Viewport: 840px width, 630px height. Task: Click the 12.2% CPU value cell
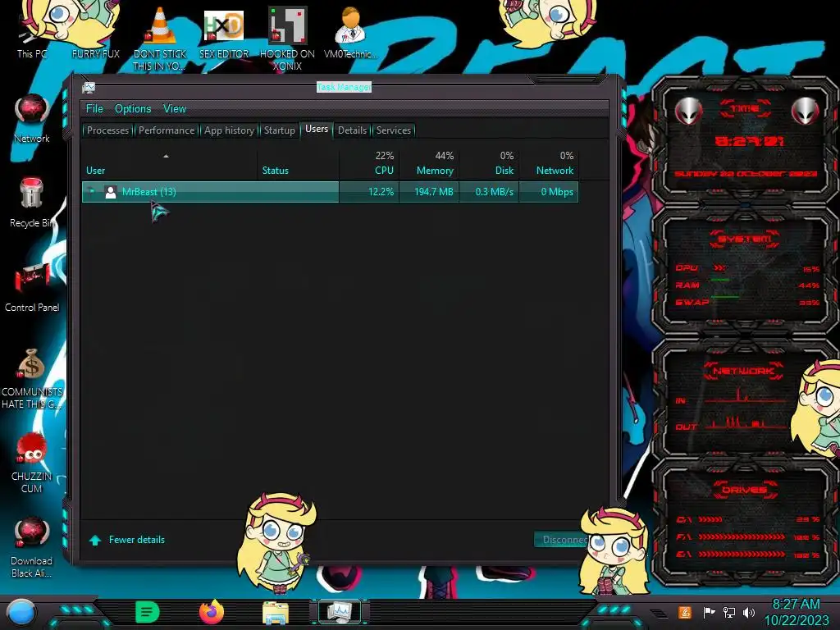pyautogui.click(x=369, y=192)
